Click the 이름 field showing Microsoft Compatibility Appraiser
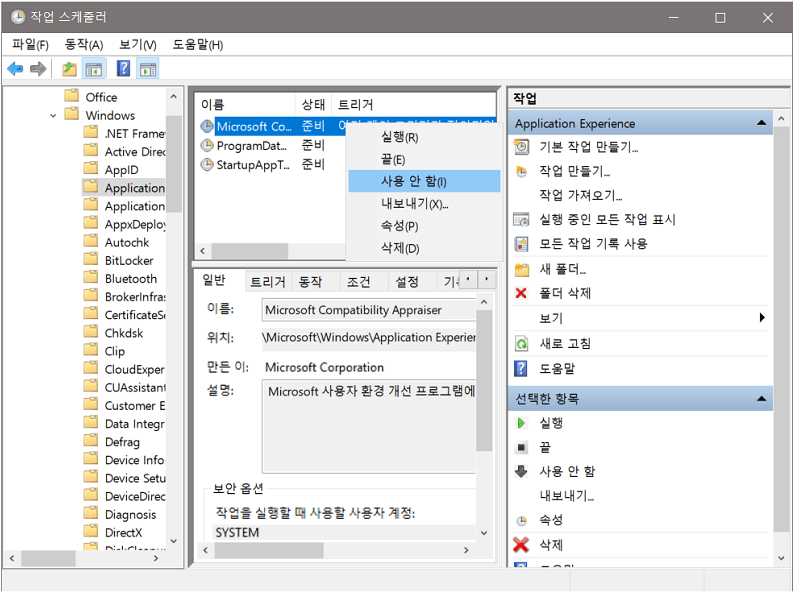The height and width of the screenshot is (592, 794). point(369,310)
